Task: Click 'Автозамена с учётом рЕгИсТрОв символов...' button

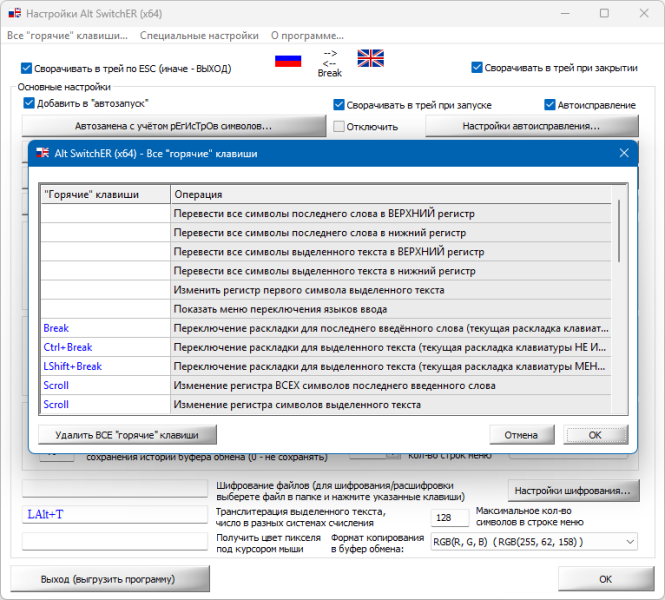Action: pos(174,126)
